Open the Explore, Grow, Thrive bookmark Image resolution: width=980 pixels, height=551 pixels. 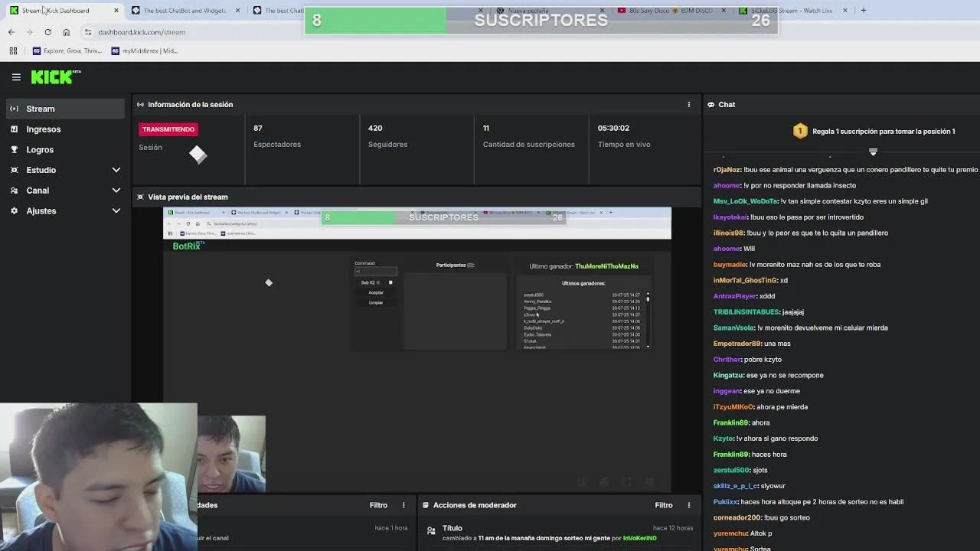point(67,51)
